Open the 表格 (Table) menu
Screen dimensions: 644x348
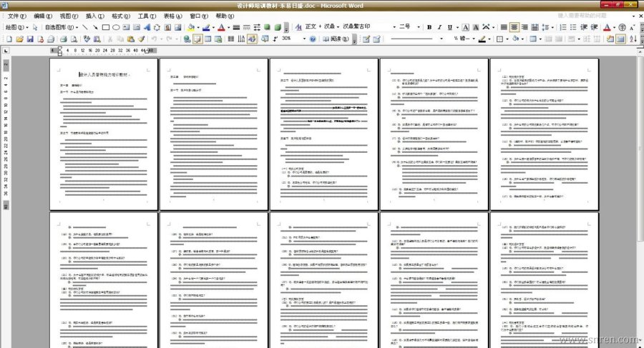[172, 16]
